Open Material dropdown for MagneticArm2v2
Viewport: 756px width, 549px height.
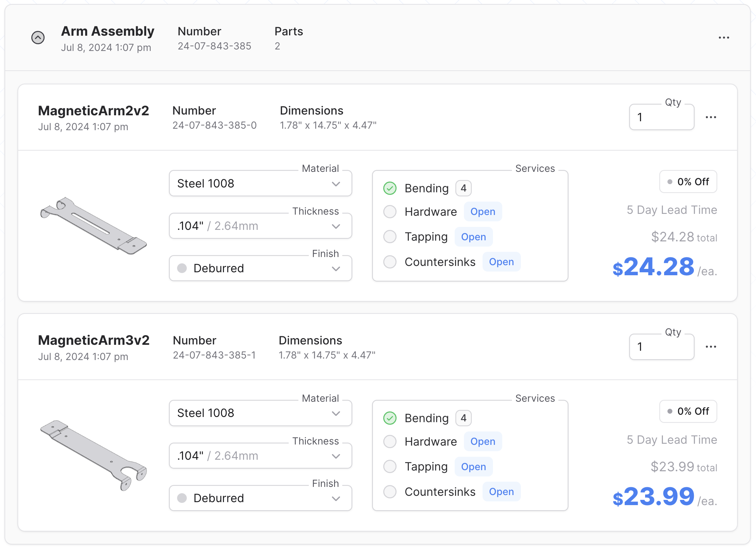click(x=260, y=183)
